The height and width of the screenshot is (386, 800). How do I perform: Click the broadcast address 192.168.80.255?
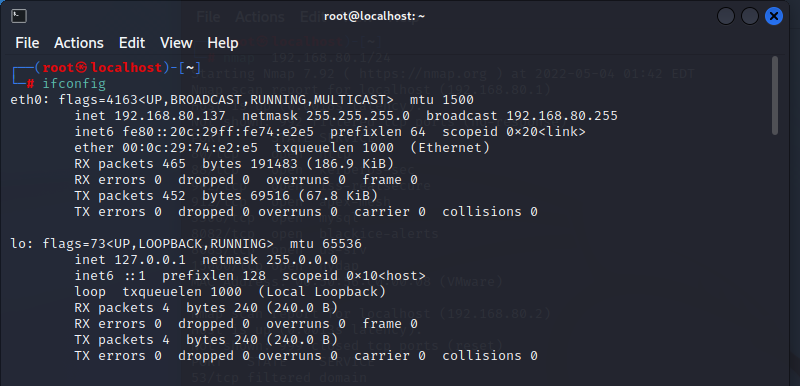562,116
